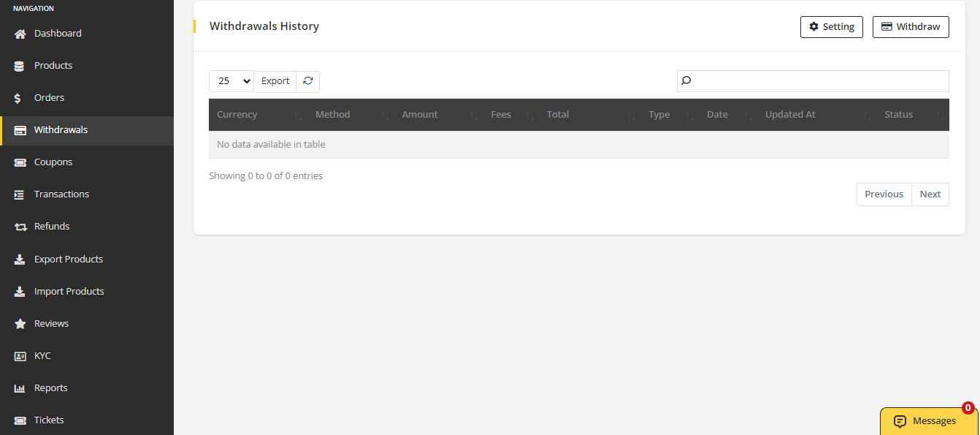Click the Reviews star icon
Image resolution: width=980 pixels, height=435 pixels.
click(x=20, y=324)
